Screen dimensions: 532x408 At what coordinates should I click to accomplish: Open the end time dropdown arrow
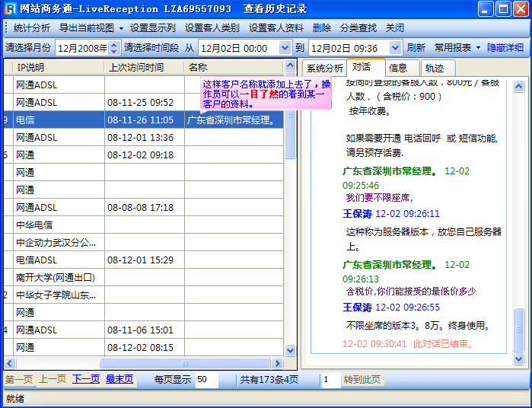pyautogui.click(x=394, y=48)
